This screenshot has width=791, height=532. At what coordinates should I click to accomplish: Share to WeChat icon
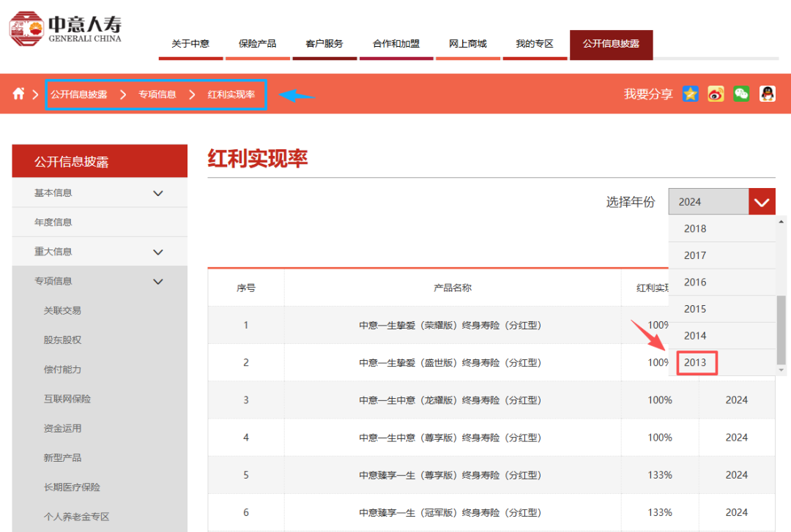tap(741, 94)
